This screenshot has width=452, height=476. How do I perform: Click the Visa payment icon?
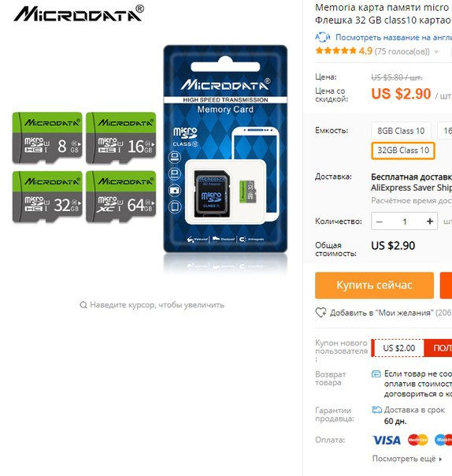pyautogui.click(x=386, y=440)
